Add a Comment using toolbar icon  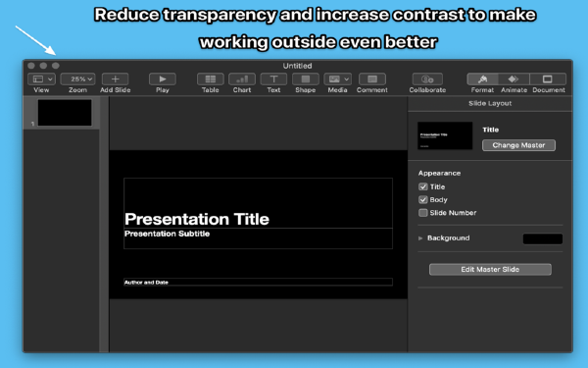(x=372, y=79)
